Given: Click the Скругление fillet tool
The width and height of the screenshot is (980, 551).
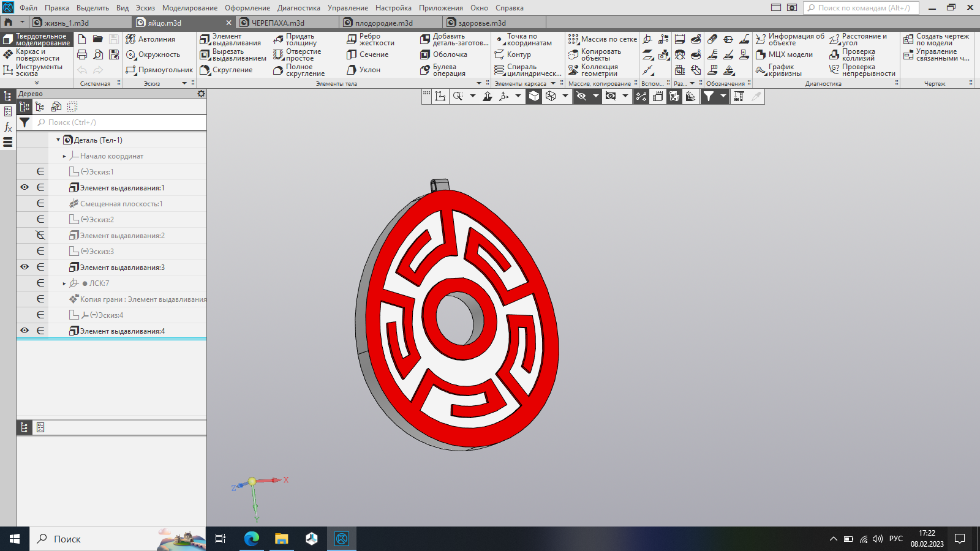Looking at the screenshot, I should [x=226, y=70].
